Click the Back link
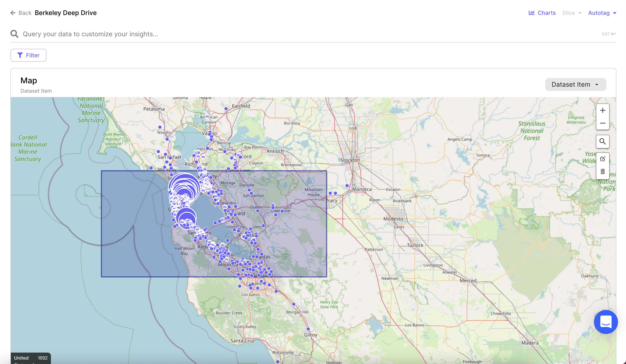 25,13
